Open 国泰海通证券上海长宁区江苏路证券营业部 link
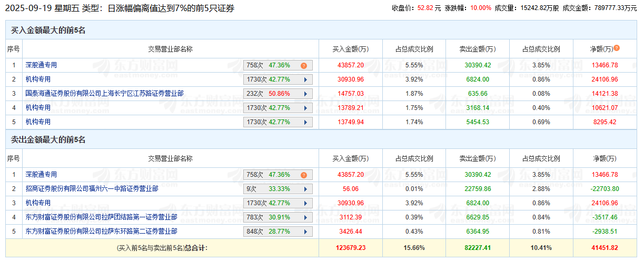Screen dimensions: 644x261 coord(104,94)
